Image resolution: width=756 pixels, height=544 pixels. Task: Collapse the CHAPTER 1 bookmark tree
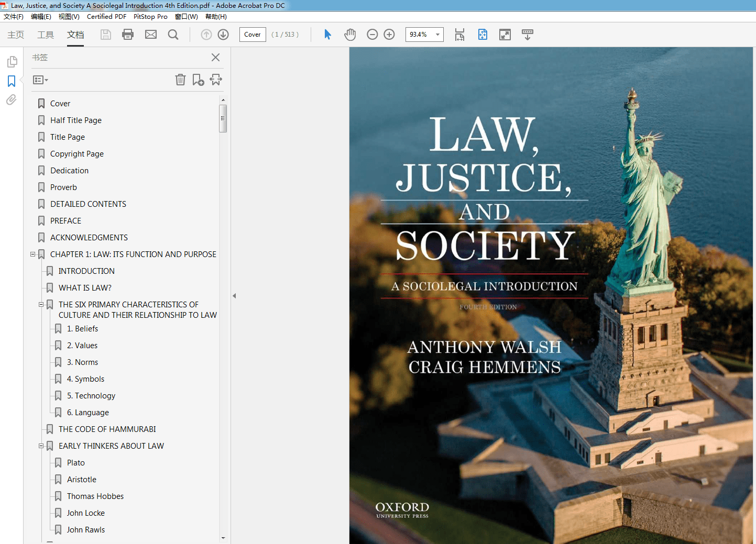tap(33, 254)
